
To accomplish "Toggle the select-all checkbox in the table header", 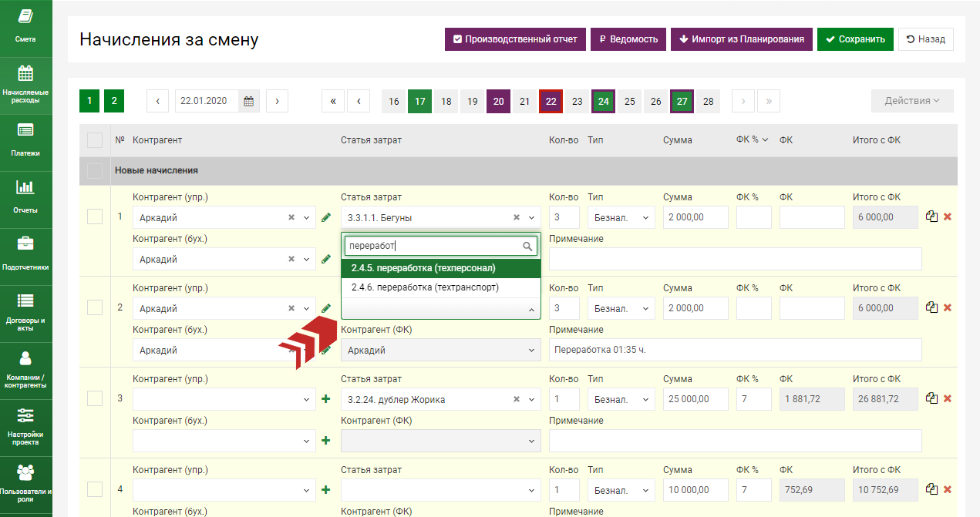I will [95, 140].
